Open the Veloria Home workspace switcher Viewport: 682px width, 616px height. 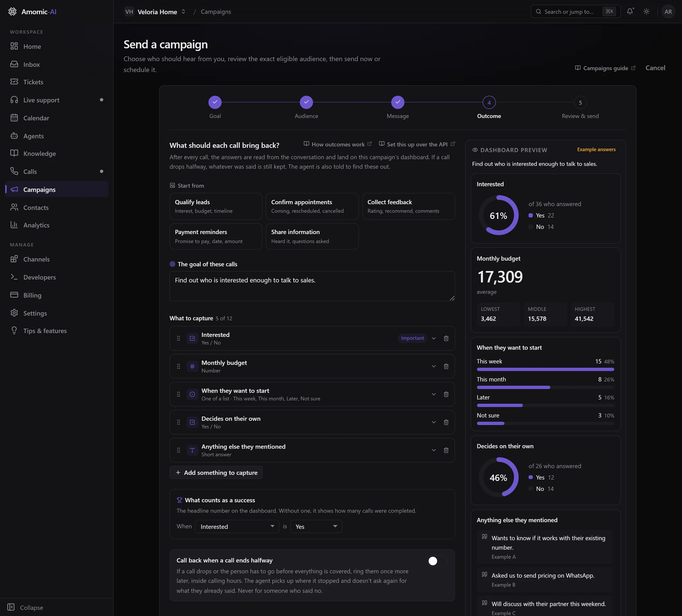click(x=155, y=11)
